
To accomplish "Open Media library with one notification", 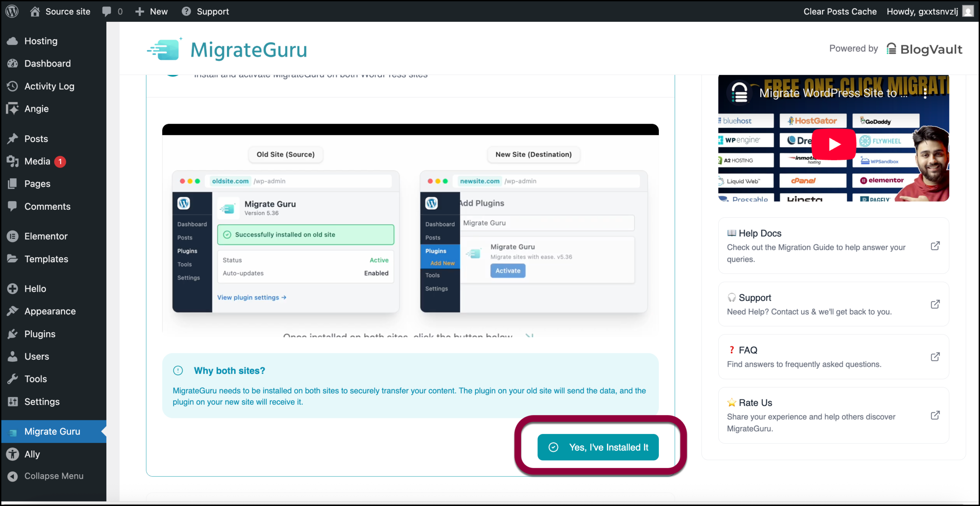I will click(x=37, y=161).
